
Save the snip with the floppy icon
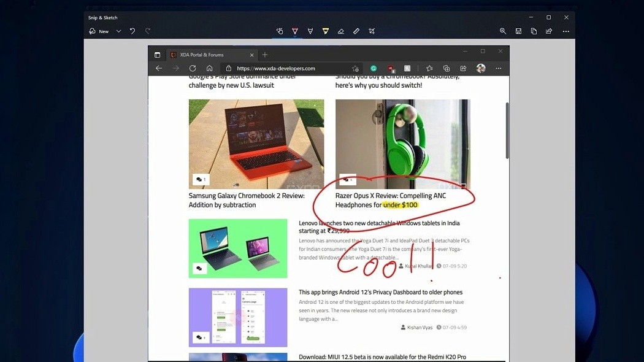[x=518, y=31]
